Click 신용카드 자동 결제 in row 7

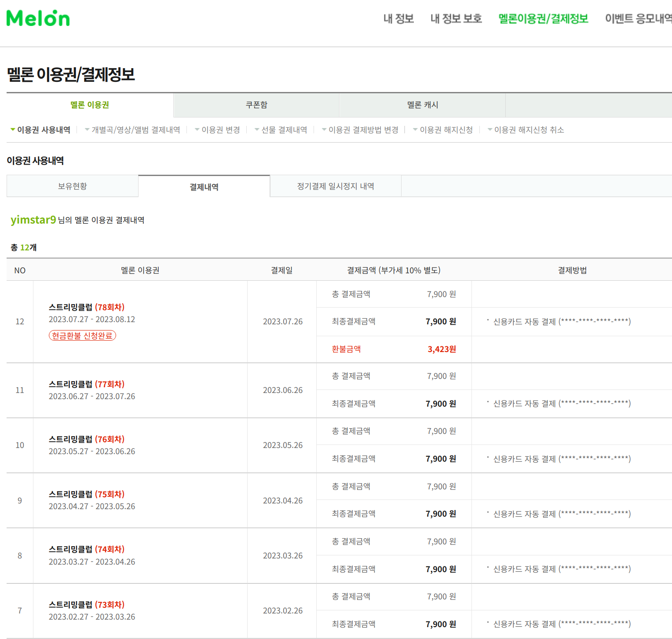562,624
